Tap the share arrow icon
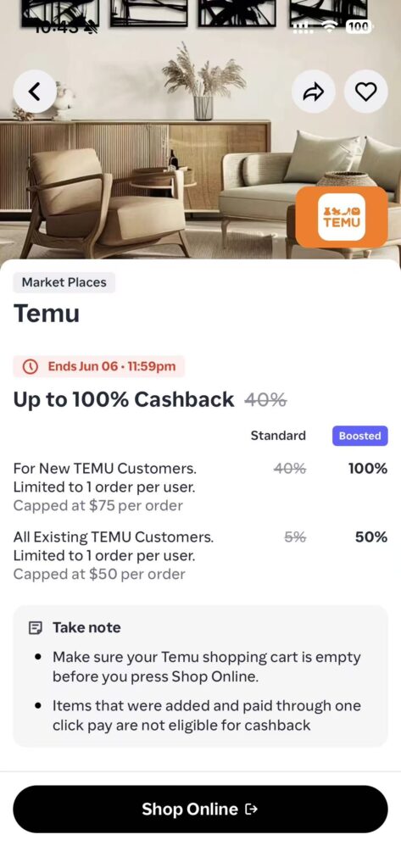401x868 pixels. [313, 92]
